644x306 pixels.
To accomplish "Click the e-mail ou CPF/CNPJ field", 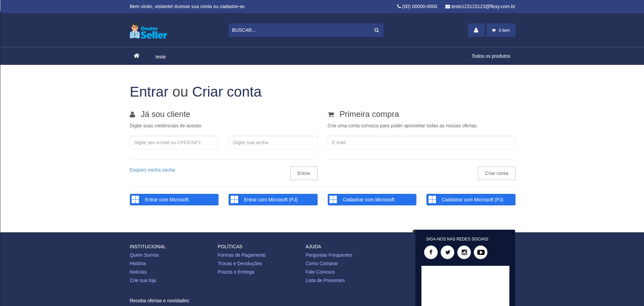I will point(174,143).
